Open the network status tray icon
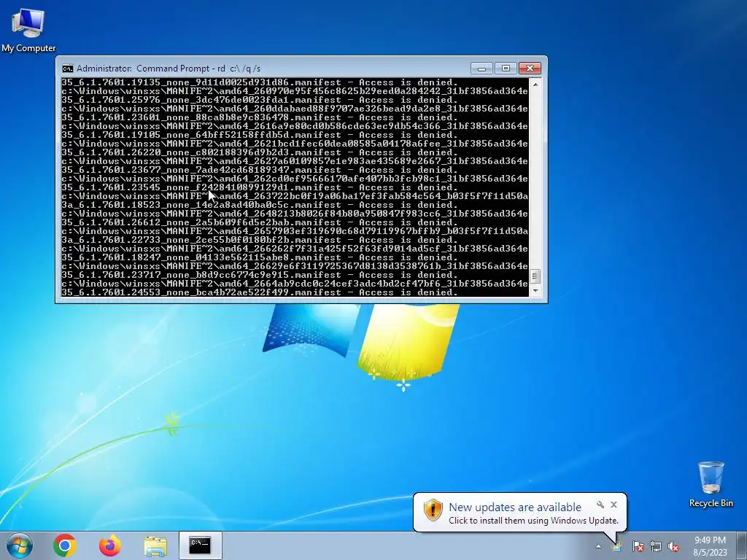The height and width of the screenshot is (560, 747). 656,547
